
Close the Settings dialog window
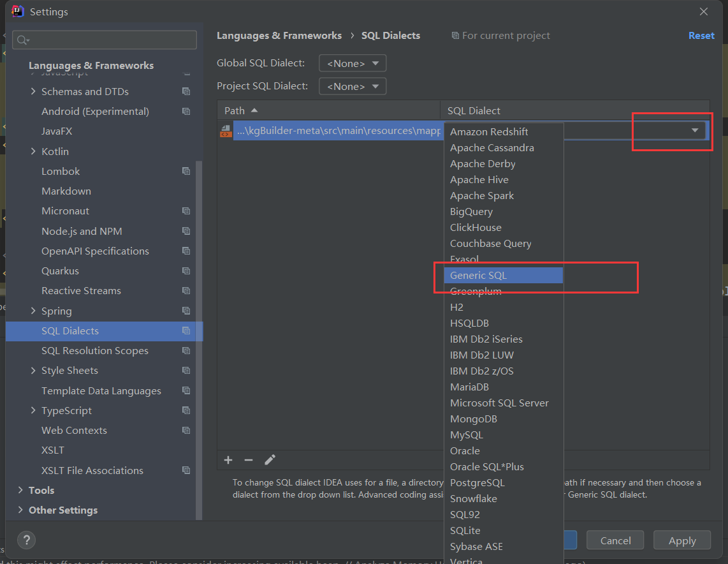(x=704, y=11)
